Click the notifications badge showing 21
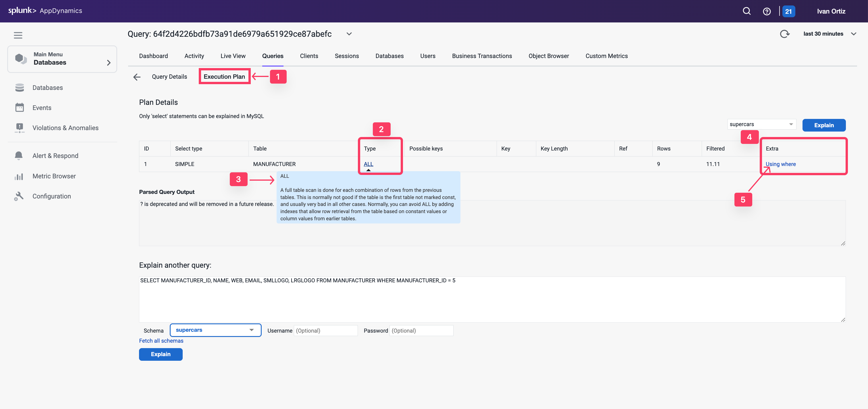Image resolution: width=868 pixels, height=409 pixels. point(789,11)
